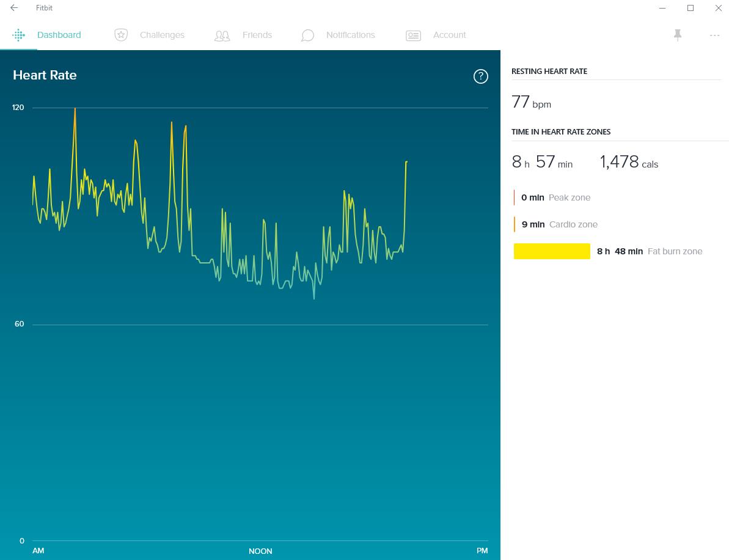
Task: Click the Notifications speech bubble icon
Action: 307,35
